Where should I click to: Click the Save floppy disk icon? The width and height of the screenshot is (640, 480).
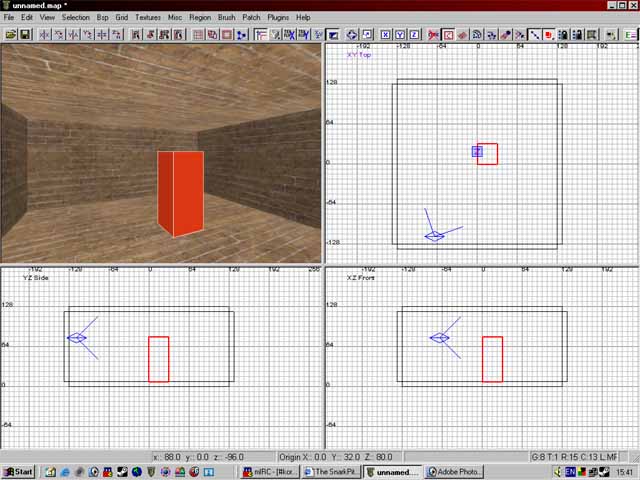pyautogui.click(x=25, y=34)
